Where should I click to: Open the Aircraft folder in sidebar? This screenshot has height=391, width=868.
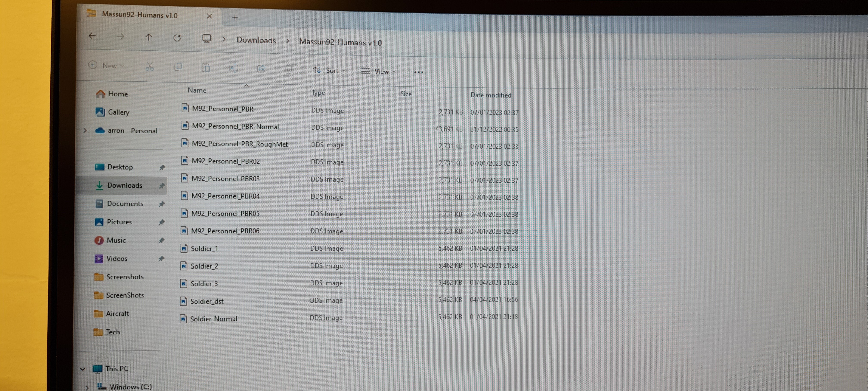point(111,313)
